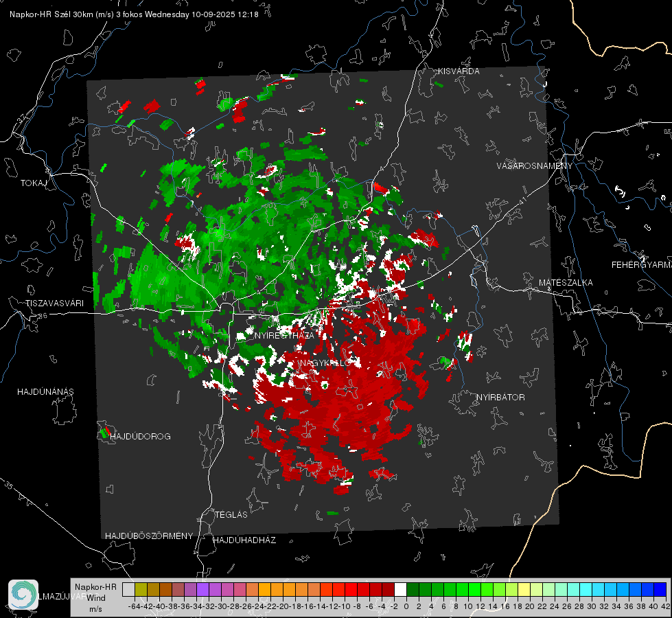
Task: Click the radar title text with date 10-09-2025
Action: click(x=134, y=14)
